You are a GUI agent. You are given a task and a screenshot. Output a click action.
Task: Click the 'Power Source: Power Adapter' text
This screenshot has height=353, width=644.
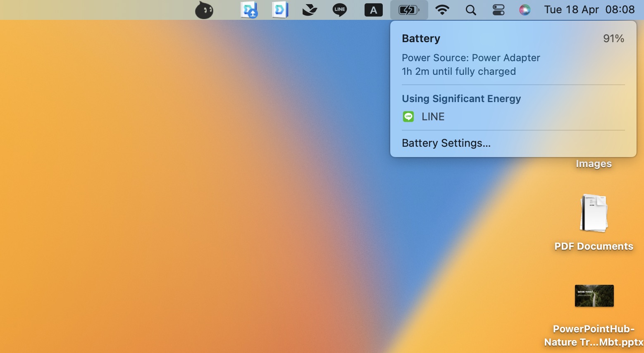[x=471, y=58]
